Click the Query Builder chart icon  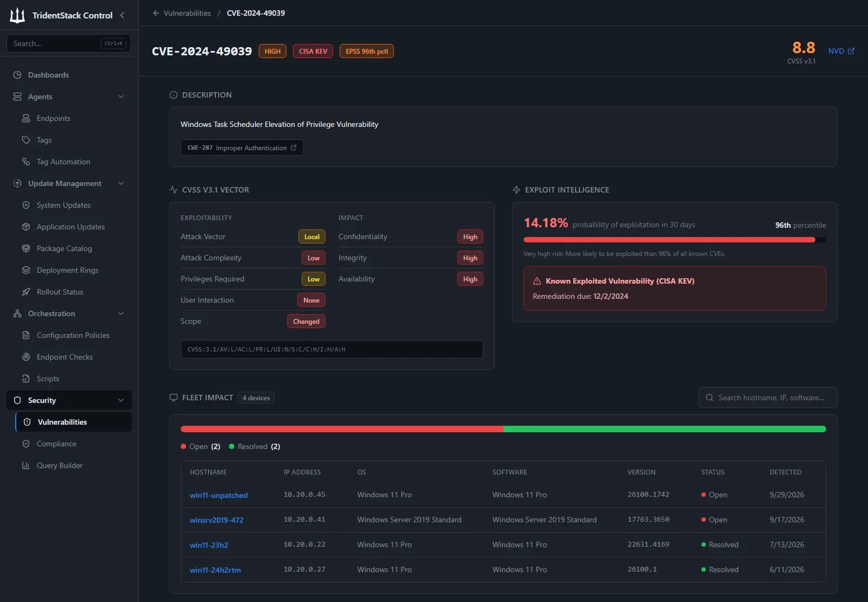(26, 465)
